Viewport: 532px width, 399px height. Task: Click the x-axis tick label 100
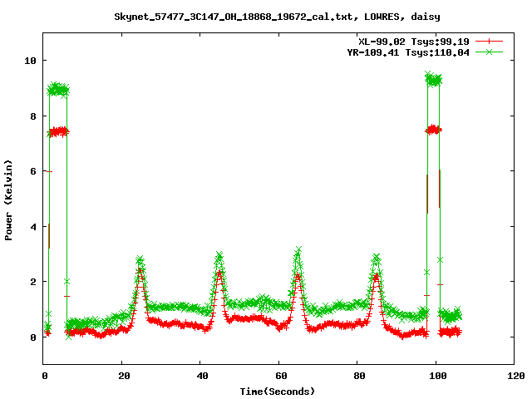pyautogui.click(x=438, y=376)
